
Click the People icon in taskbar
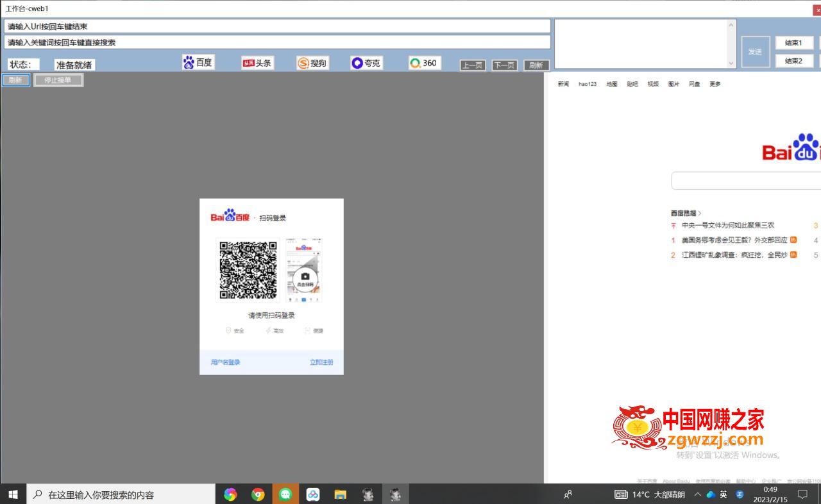click(x=568, y=494)
